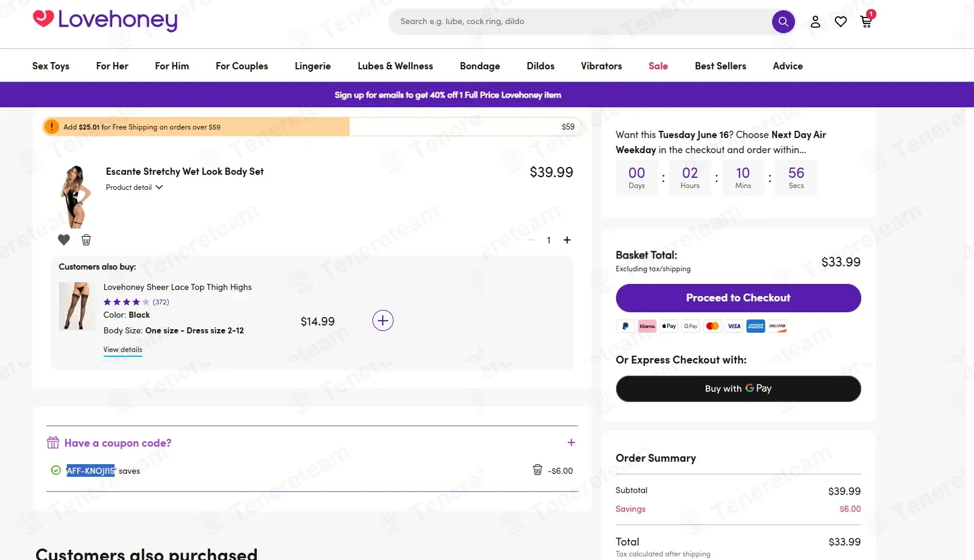The width and height of the screenshot is (974, 560).
Task: Click the Escante Body Set product thumbnail
Action: point(75,197)
